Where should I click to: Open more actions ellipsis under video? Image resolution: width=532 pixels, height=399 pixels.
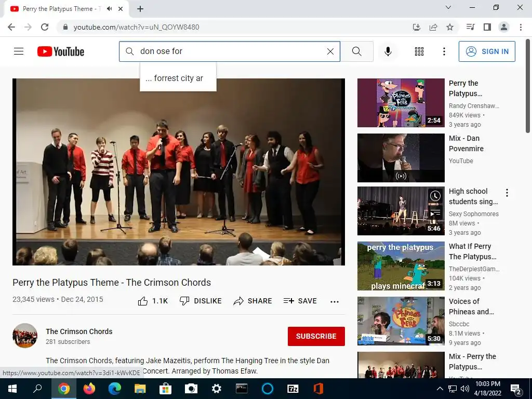pyautogui.click(x=335, y=302)
